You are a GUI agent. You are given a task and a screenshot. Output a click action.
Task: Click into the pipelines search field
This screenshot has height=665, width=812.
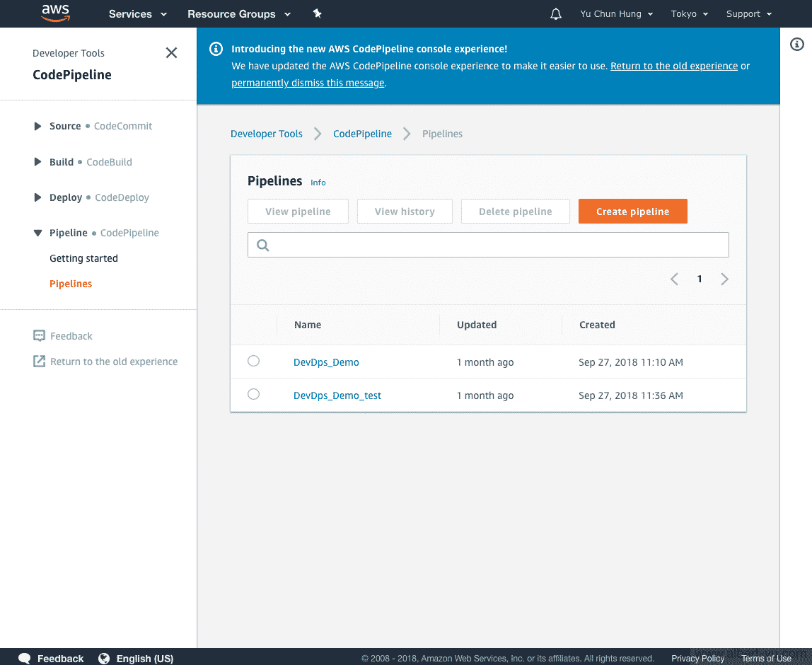[488, 245]
